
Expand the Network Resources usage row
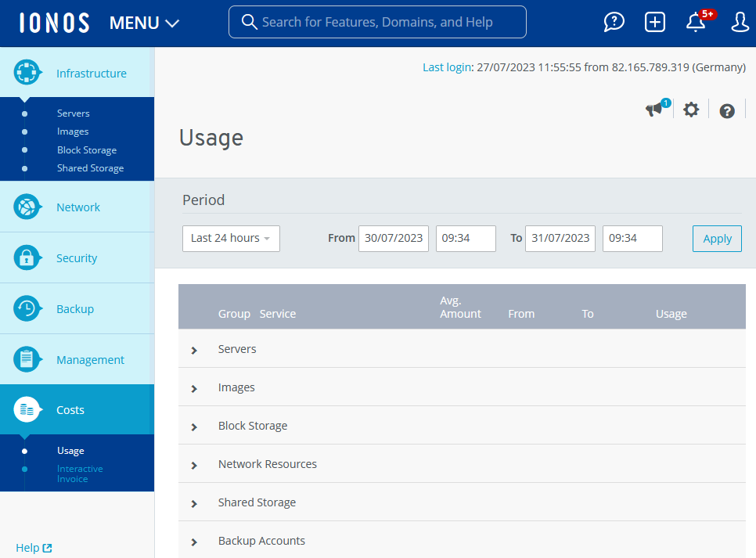(194, 465)
